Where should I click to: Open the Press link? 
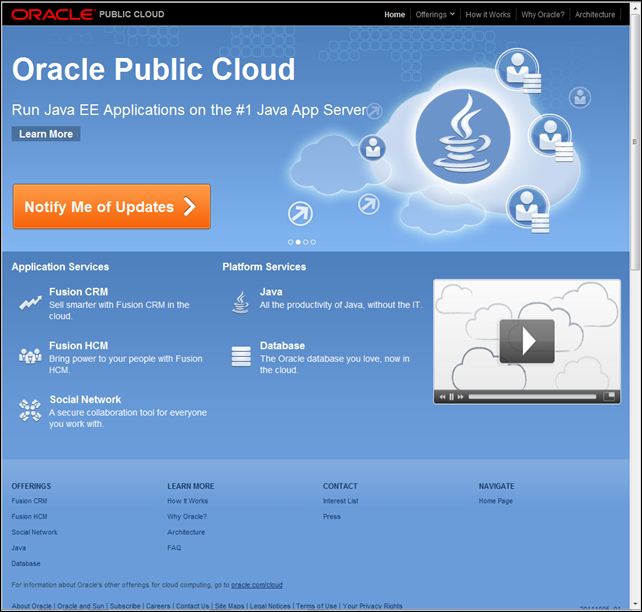click(332, 517)
